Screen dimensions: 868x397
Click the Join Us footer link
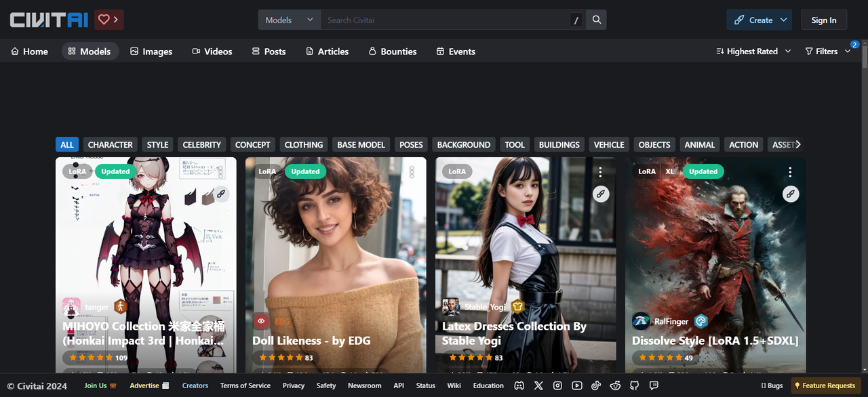(99, 385)
